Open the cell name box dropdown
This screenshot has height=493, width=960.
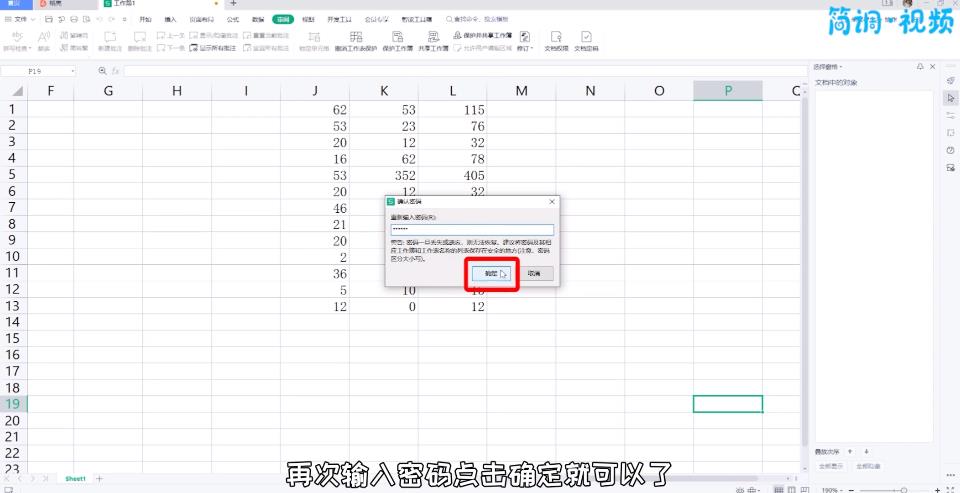tap(72, 71)
